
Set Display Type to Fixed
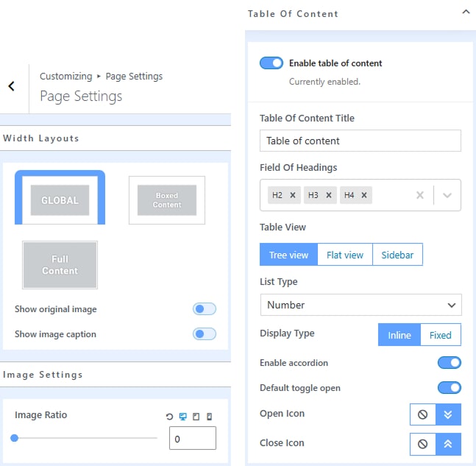click(440, 335)
